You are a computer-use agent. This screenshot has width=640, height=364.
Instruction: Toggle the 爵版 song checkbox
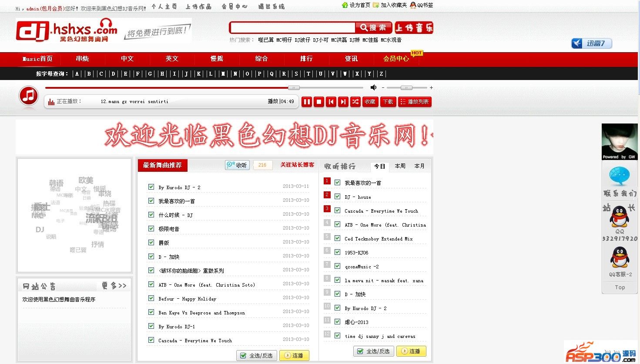click(x=151, y=242)
